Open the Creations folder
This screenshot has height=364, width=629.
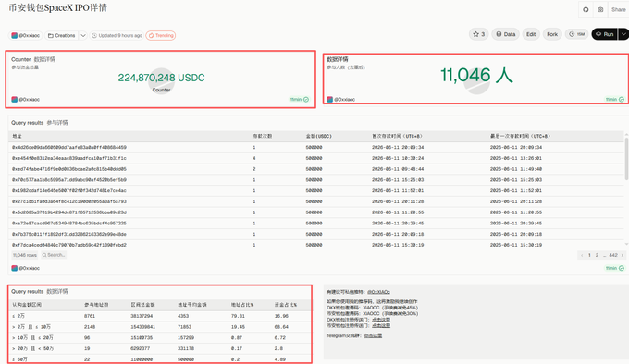point(61,36)
